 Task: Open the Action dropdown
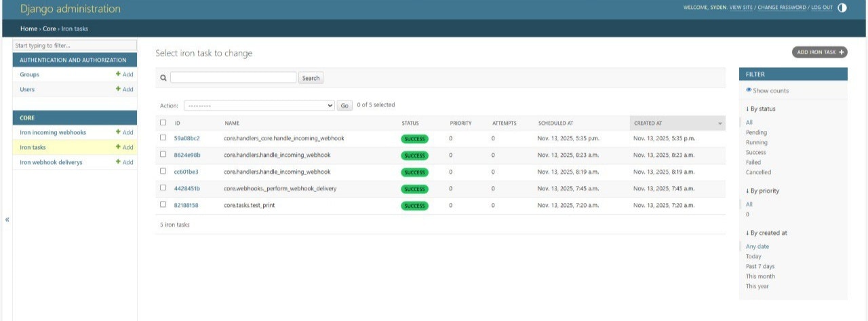point(259,106)
